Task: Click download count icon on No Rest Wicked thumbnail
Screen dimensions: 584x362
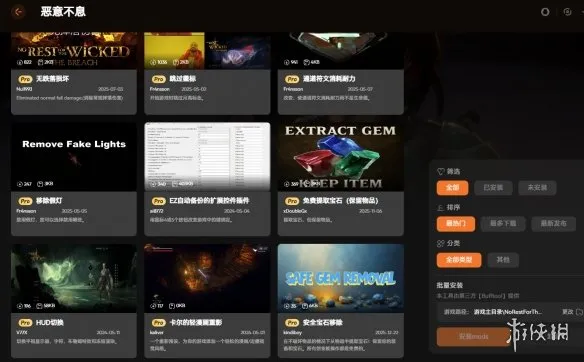Action: point(20,62)
